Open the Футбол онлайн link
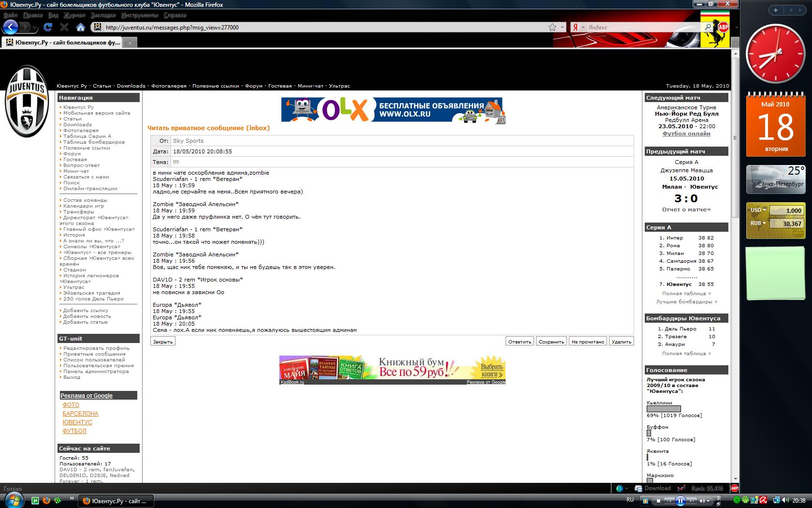Image resolution: width=812 pixels, height=508 pixels. pyautogui.click(x=686, y=134)
